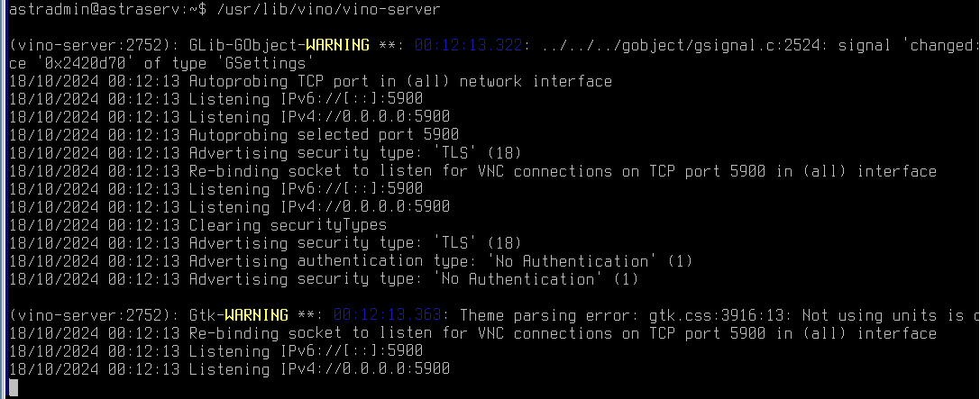Screen dimensions: 980x399
Task: Click first 'Listening IPv6://[::]:5900' line
Action: 216,99
